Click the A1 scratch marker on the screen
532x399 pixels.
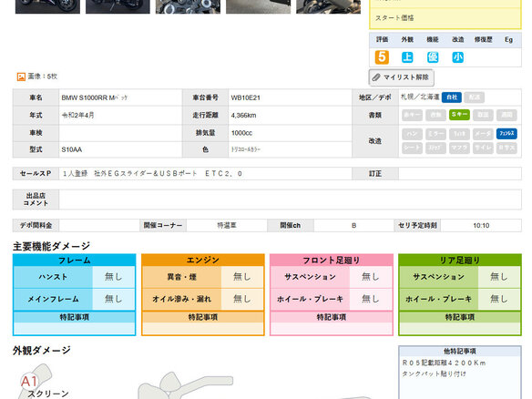pyautogui.click(x=28, y=382)
